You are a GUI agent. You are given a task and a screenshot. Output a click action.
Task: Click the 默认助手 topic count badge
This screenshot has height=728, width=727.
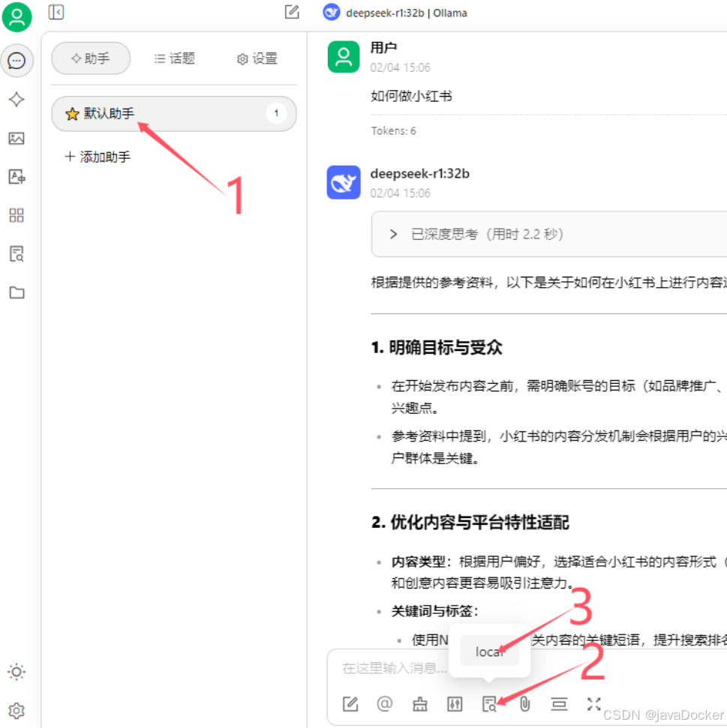(276, 113)
